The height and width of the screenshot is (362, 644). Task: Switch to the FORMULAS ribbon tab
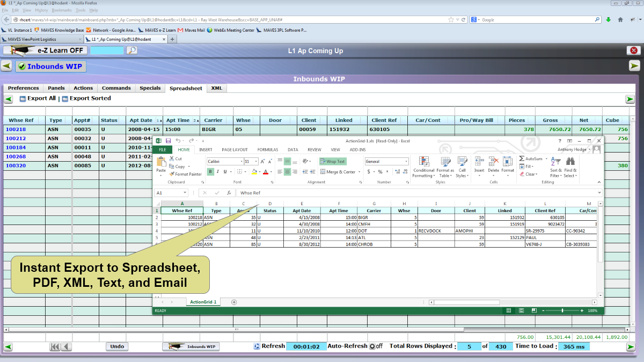click(268, 150)
